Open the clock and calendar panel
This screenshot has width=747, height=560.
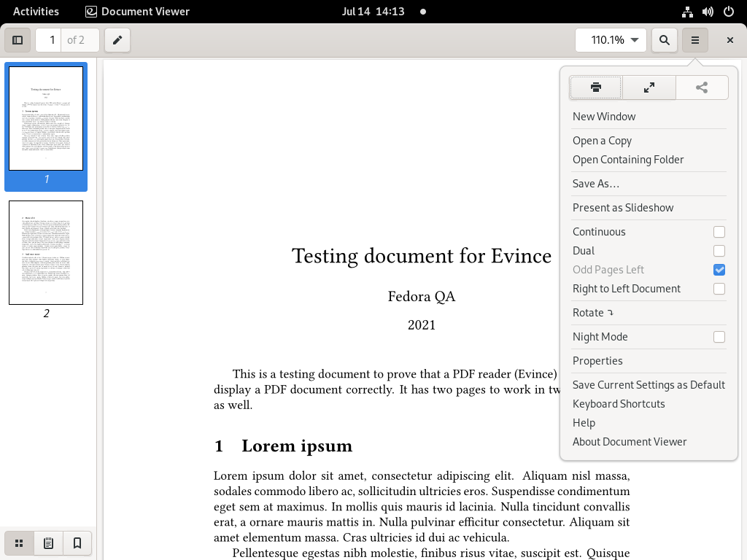(373, 12)
